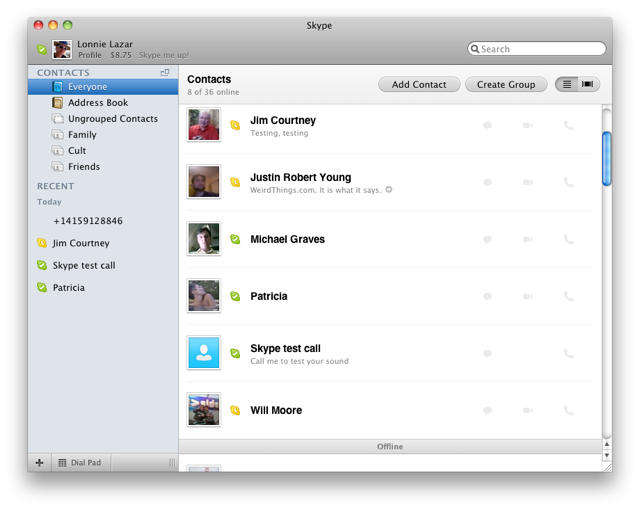640x510 pixels.
Task: Collapse the Offline contacts section
Action: [390, 447]
